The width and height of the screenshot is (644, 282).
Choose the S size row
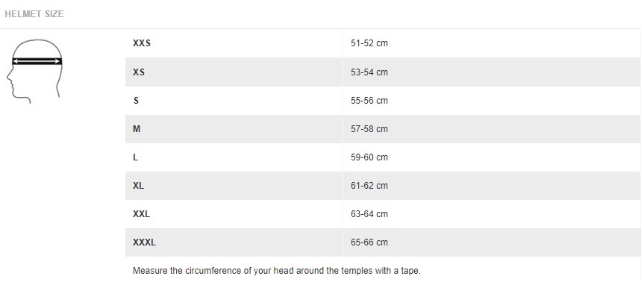tap(383, 101)
